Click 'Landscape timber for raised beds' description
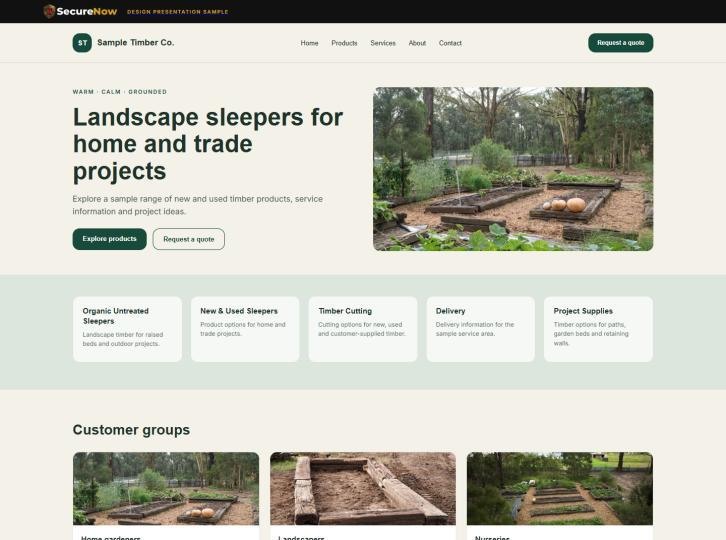This screenshot has width=726, height=540. [123, 339]
